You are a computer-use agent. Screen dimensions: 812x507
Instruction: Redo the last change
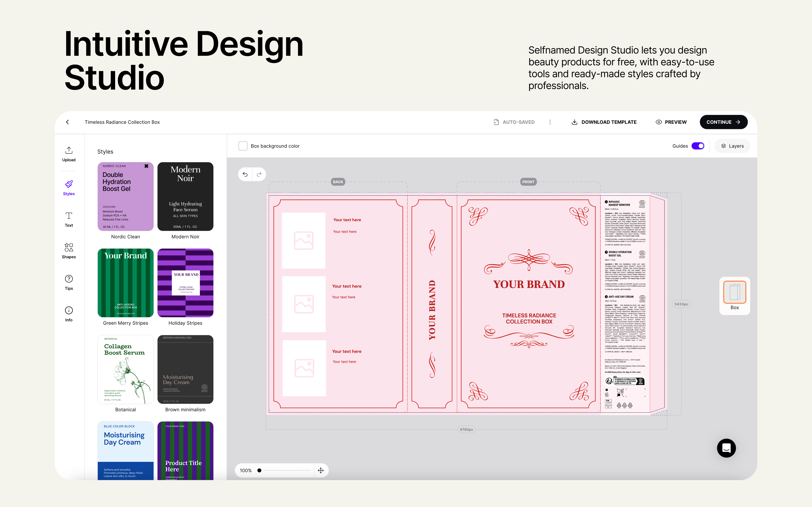pos(259,174)
